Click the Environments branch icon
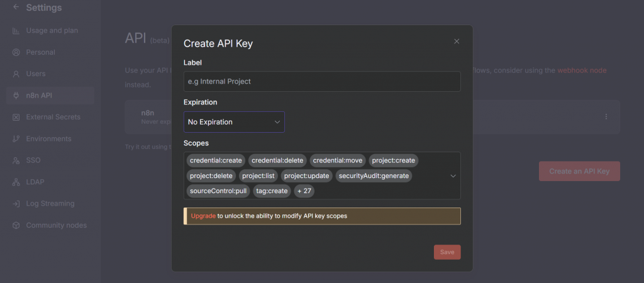This screenshot has height=283, width=644. click(x=16, y=139)
